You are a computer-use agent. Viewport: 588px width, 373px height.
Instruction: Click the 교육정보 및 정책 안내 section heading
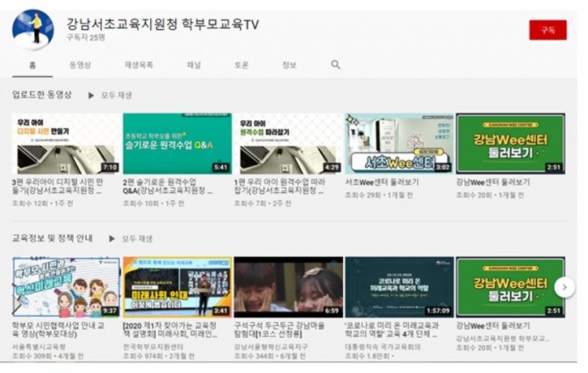[x=53, y=239]
